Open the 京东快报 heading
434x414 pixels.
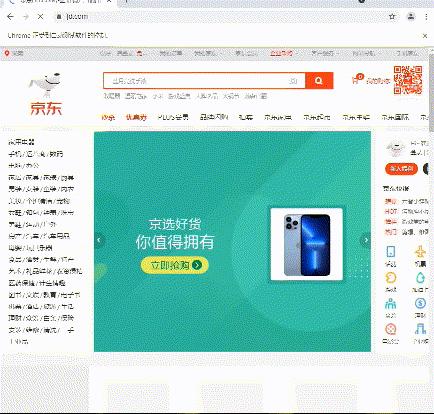point(396,189)
